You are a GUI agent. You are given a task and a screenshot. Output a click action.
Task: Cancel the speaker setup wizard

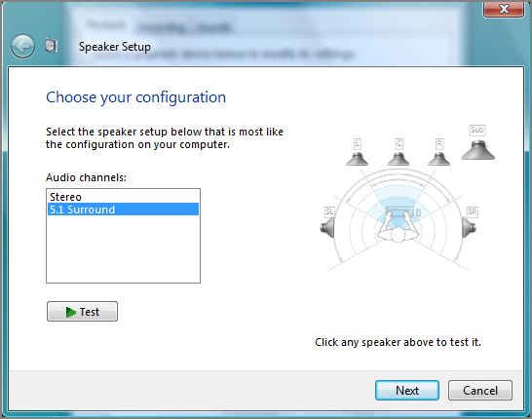[x=480, y=390]
